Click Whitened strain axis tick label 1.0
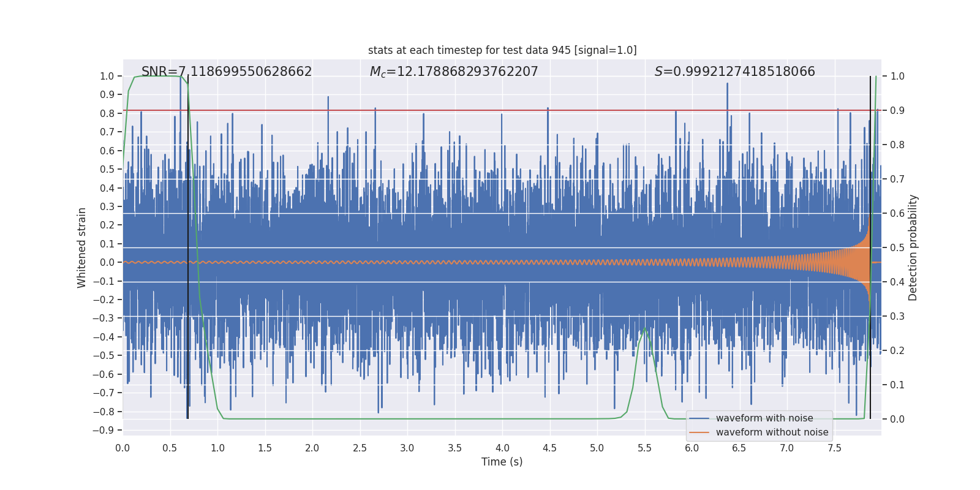 pyautogui.click(x=107, y=76)
